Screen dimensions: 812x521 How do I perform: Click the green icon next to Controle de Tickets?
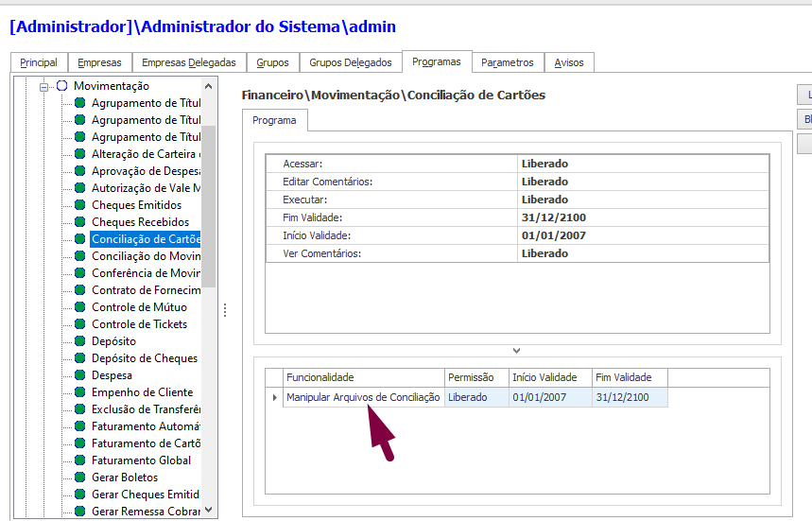[x=80, y=324]
